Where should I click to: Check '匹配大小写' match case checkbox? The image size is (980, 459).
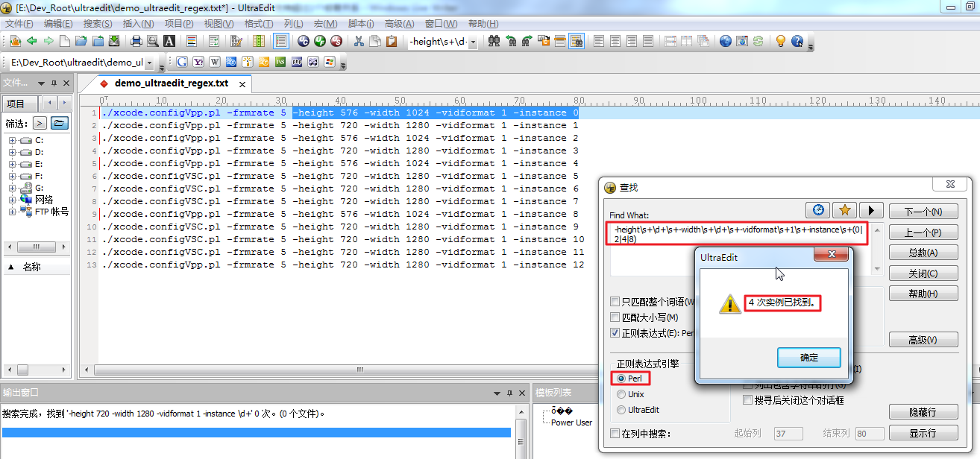coord(615,317)
